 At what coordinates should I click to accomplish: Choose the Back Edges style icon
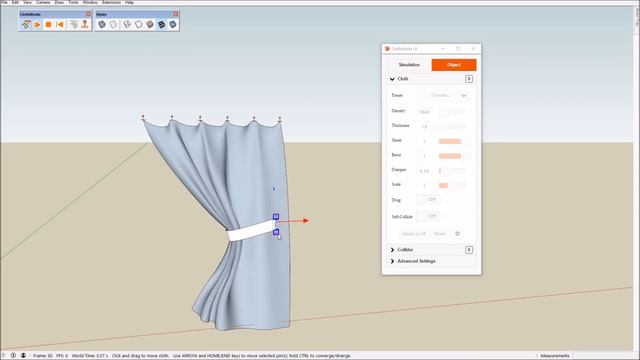[113, 25]
